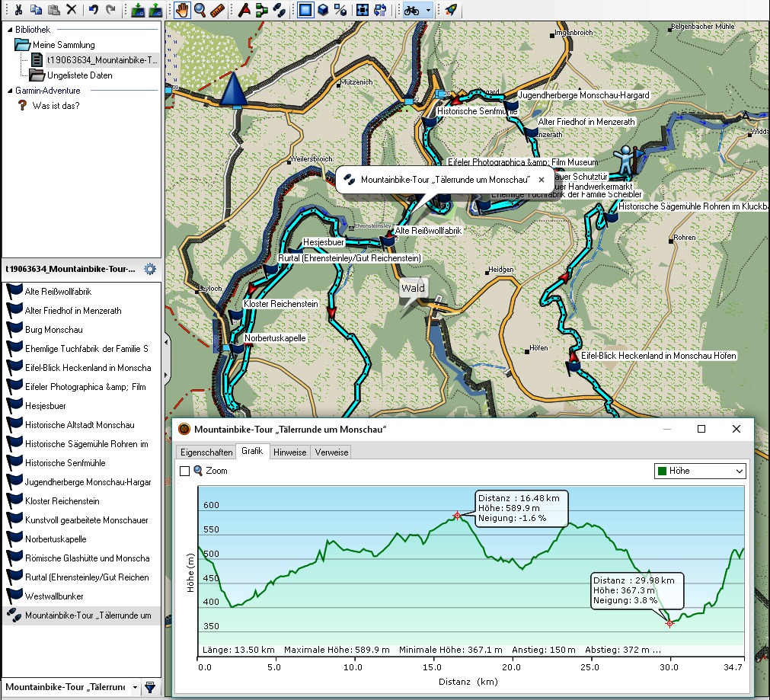Open the Ungelistete Daten folder

click(79, 75)
